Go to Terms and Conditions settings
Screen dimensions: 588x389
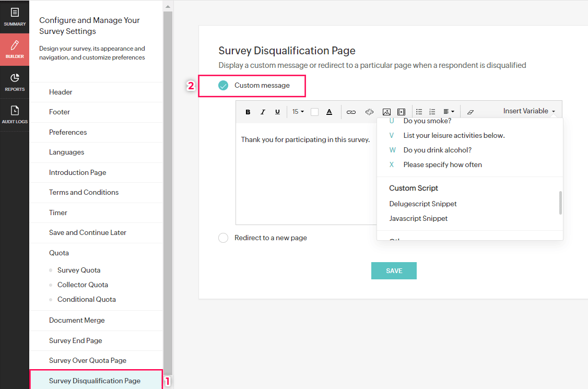click(96, 193)
